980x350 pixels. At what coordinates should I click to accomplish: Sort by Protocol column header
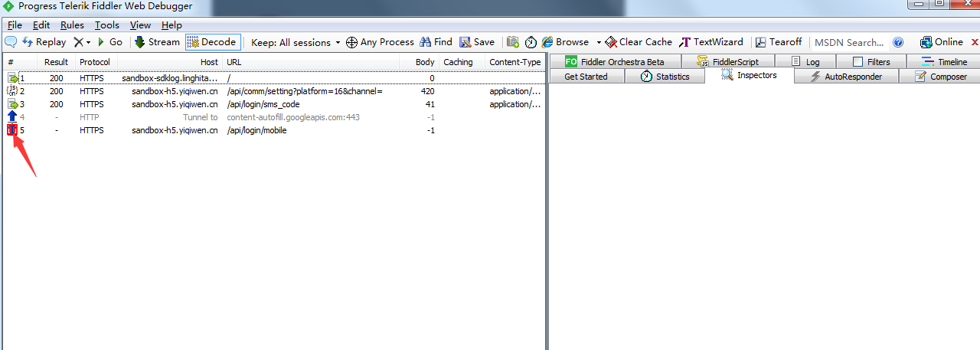pos(96,62)
